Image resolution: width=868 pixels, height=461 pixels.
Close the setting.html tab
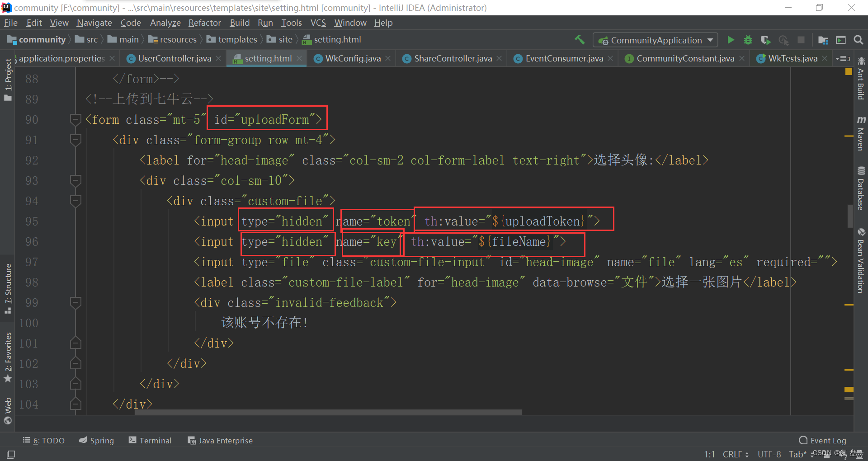click(x=299, y=59)
